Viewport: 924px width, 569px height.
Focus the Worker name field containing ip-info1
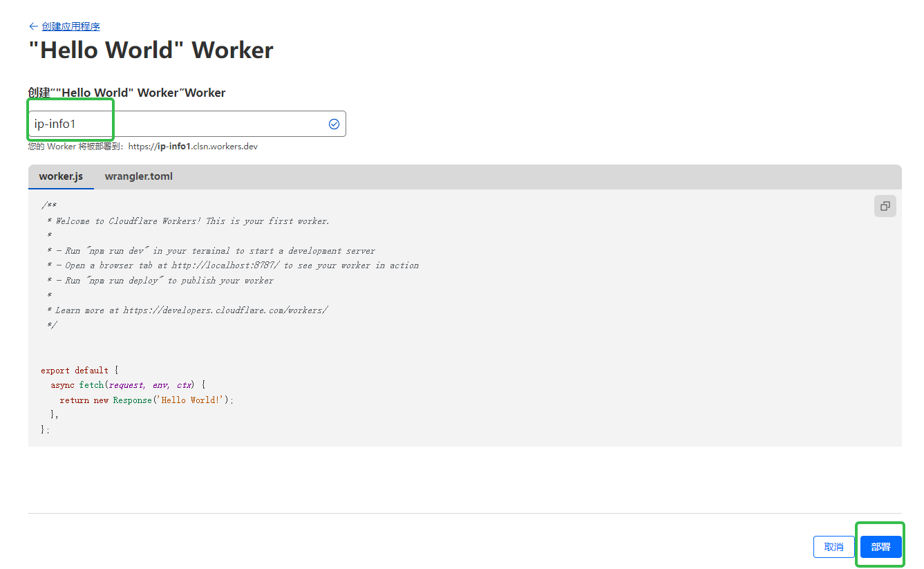[x=187, y=124]
